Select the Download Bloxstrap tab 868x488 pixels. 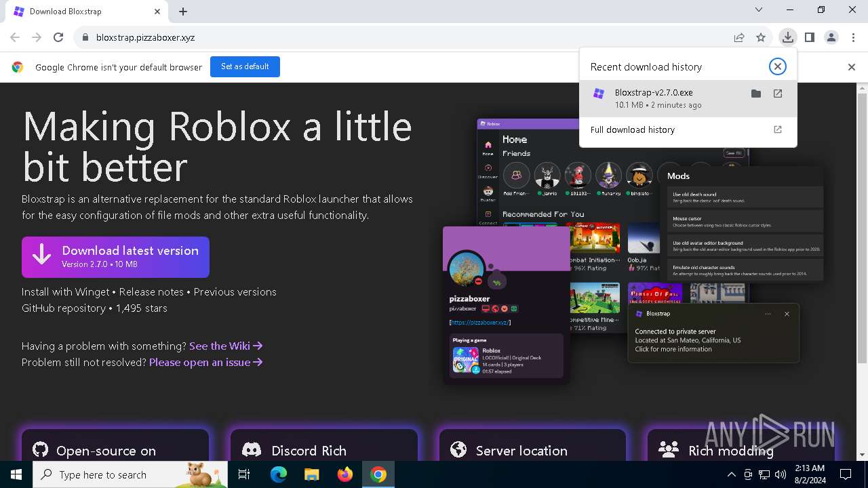[x=87, y=12]
